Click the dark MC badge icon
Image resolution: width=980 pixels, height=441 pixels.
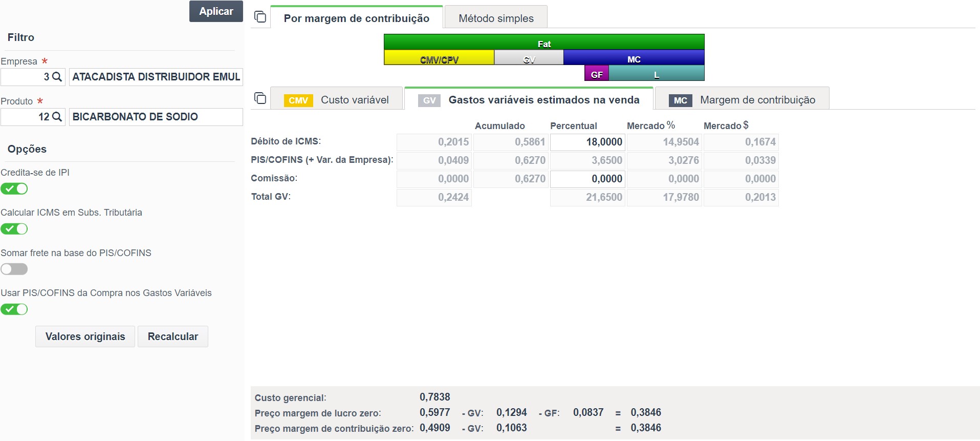[681, 100]
